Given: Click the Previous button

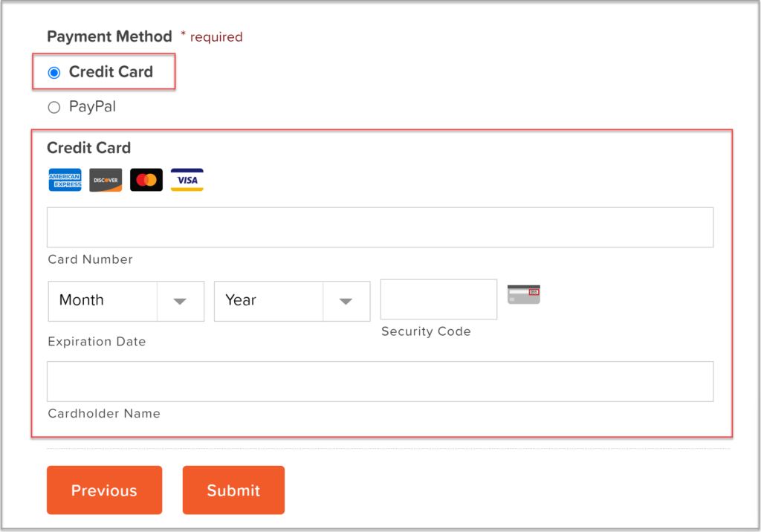Looking at the screenshot, I should (104, 490).
